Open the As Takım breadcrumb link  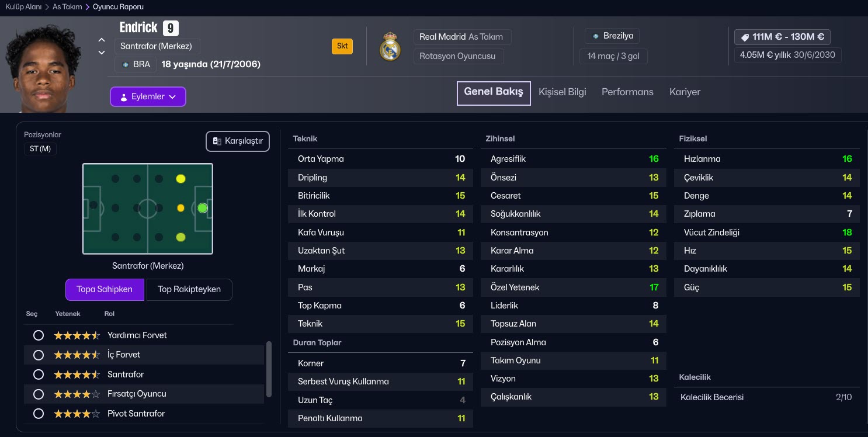(67, 7)
